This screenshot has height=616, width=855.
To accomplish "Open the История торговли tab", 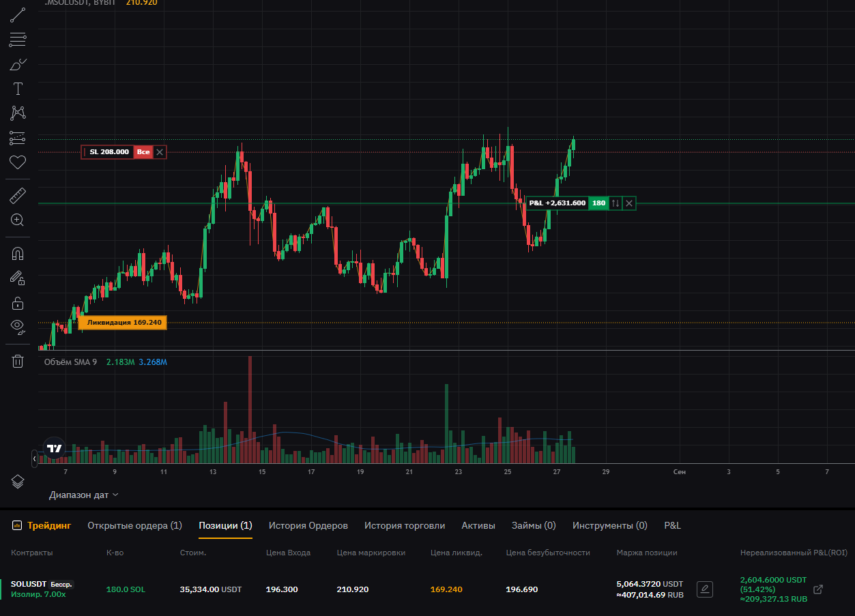I will click(404, 525).
